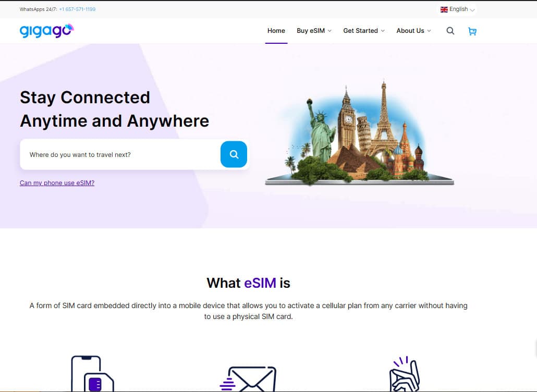Click the 'WhatsApps 24/7:' label

tap(39, 9)
